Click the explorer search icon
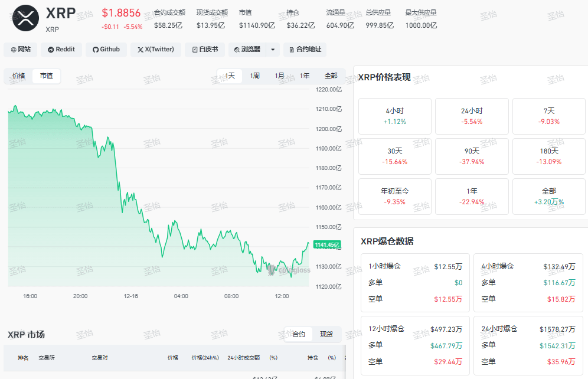Image resolution: width=588 pixels, height=379 pixels. (237, 50)
